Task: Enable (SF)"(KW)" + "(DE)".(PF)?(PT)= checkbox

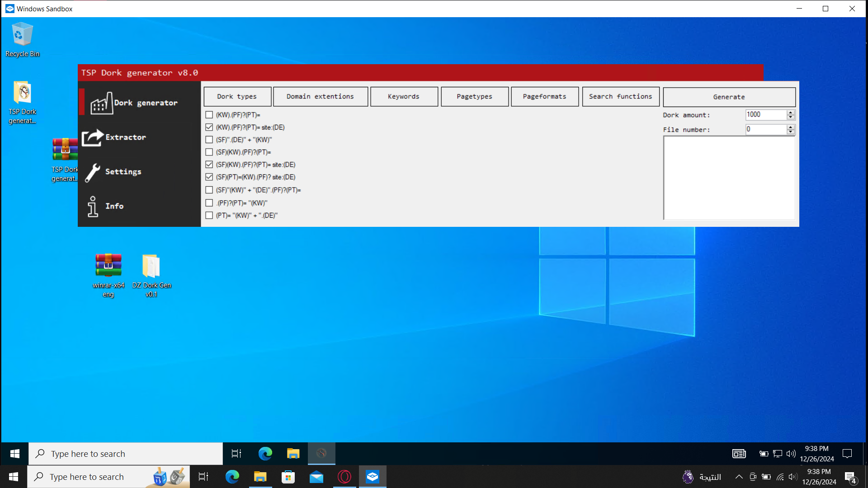Action: (x=209, y=190)
